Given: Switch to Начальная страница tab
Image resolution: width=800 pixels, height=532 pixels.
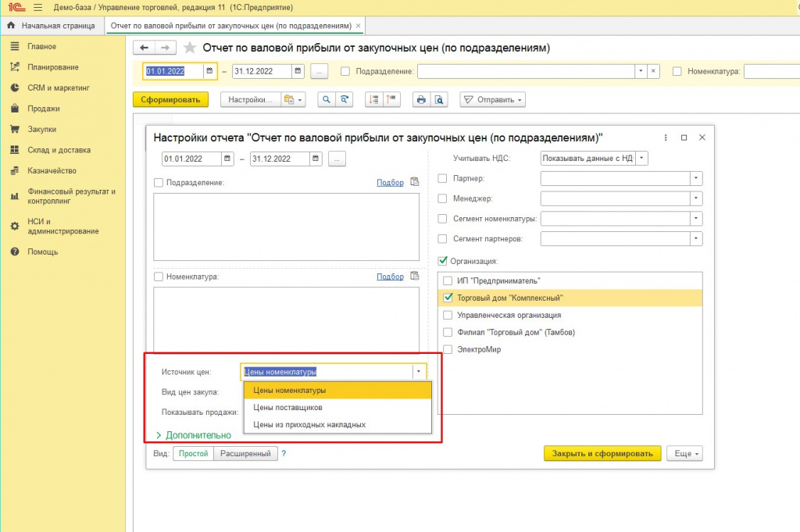Looking at the screenshot, I should click(x=52, y=26).
